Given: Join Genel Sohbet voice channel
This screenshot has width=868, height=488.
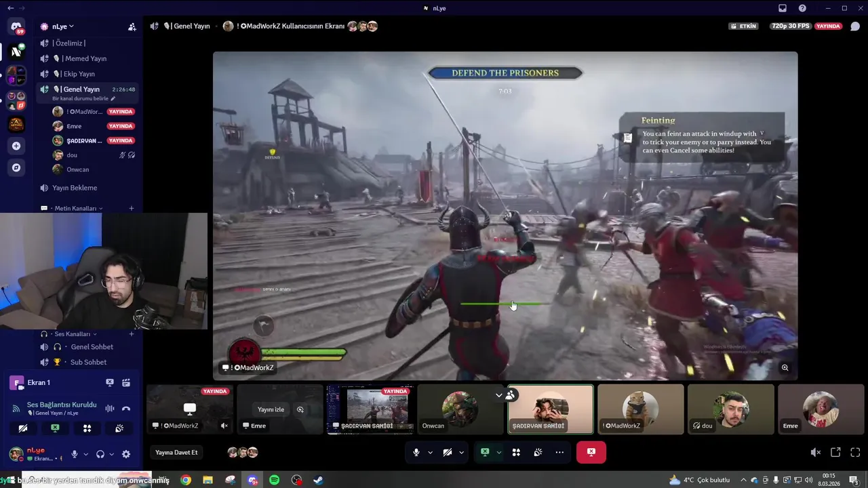Looking at the screenshot, I should click(x=89, y=347).
